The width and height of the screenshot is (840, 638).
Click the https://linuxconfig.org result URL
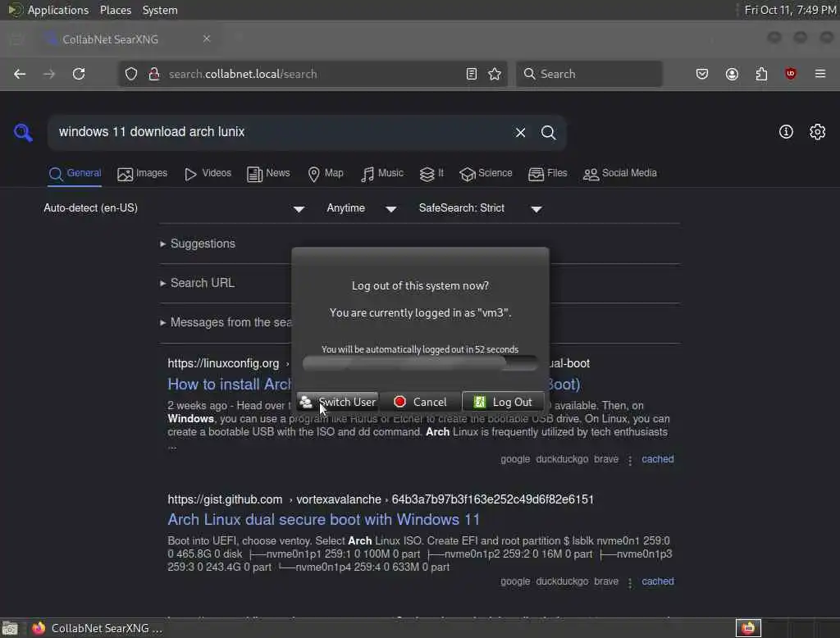click(223, 363)
